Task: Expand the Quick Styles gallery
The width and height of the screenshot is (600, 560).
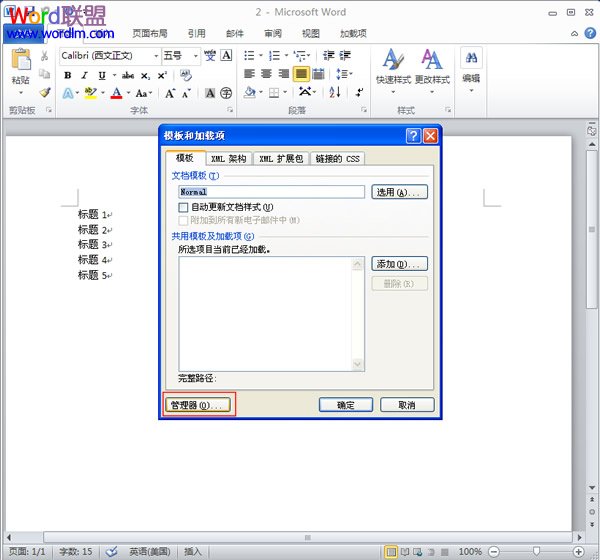Action: [393, 92]
